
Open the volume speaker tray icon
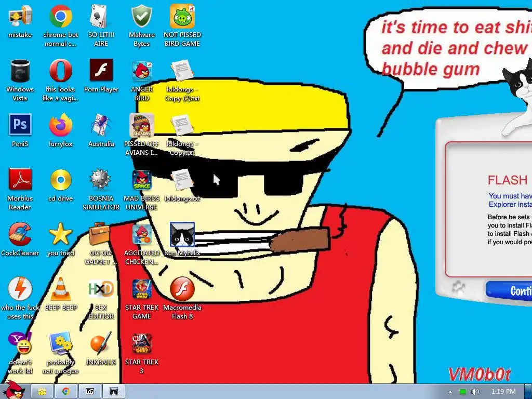[475, 392]
